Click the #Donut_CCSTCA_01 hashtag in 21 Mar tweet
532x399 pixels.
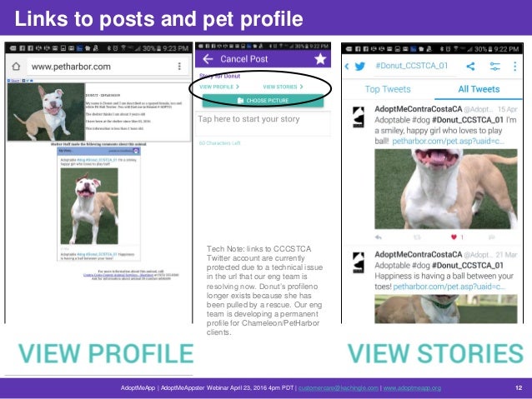tap(468, 265)
